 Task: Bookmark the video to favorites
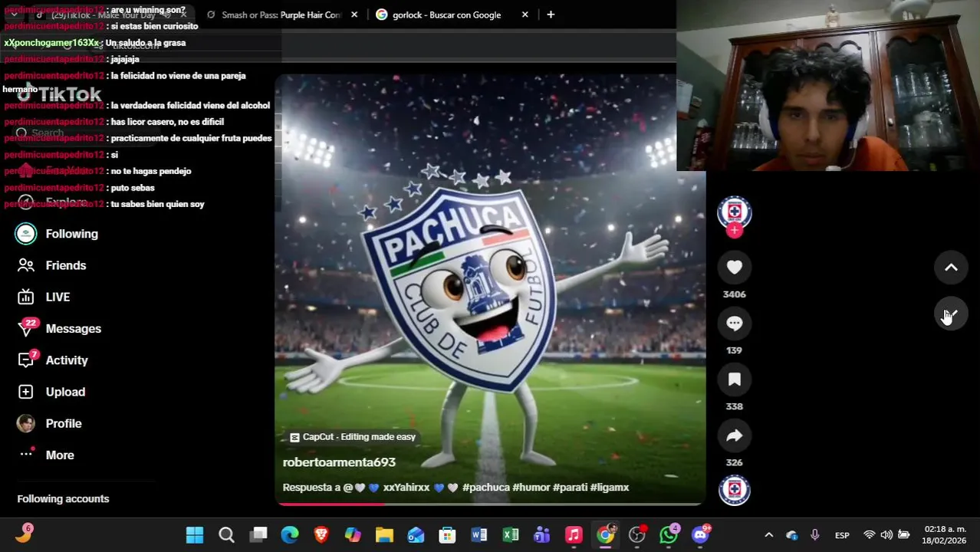click(734, 379)
